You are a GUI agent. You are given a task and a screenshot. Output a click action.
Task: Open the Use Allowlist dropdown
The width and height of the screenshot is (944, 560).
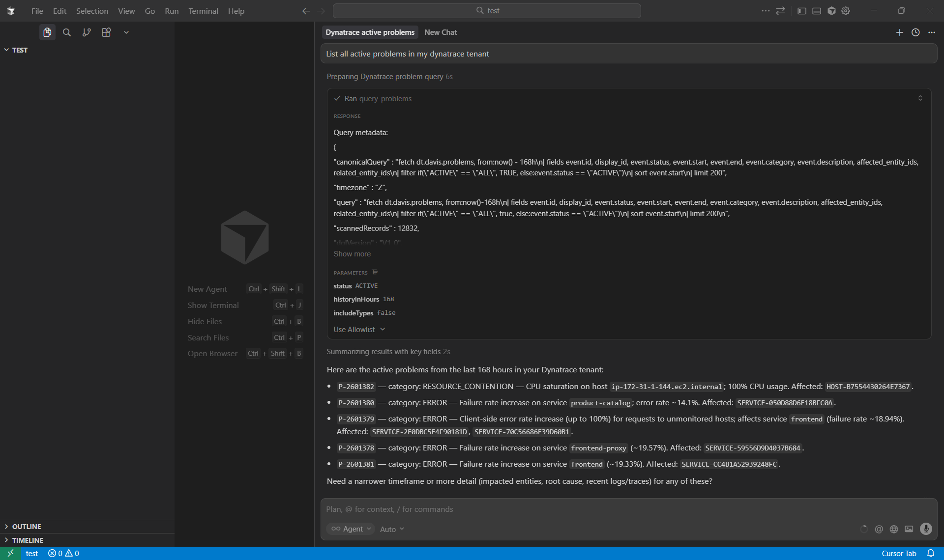359,329
